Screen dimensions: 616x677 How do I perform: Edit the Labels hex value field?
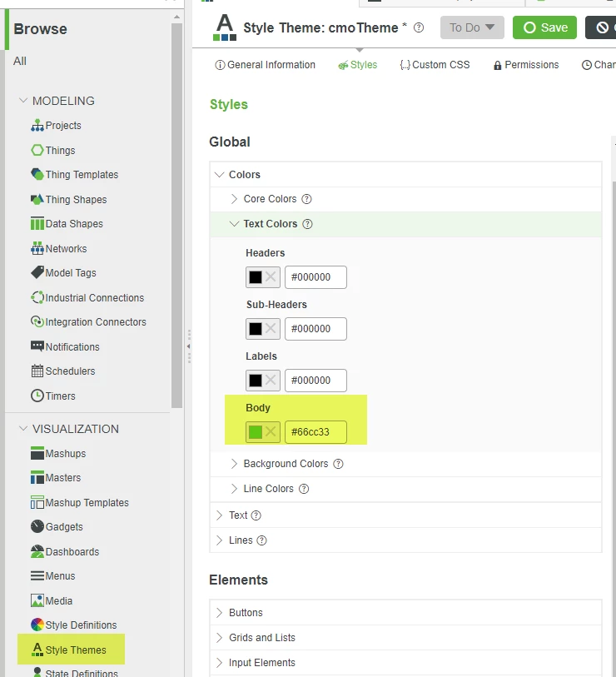(x=315, y=381)
